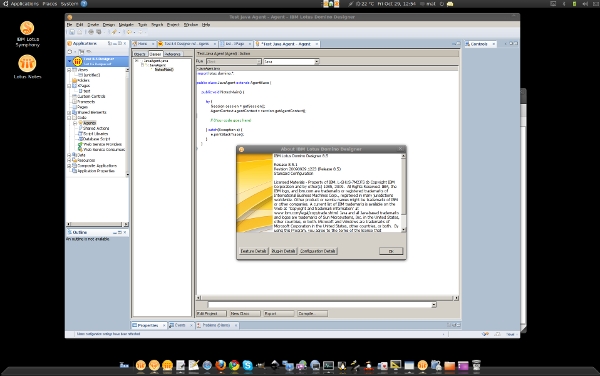Screen dimensions: 600x376
Task: Click the yellow application icon in the navigator header
Action: (77, 61)
